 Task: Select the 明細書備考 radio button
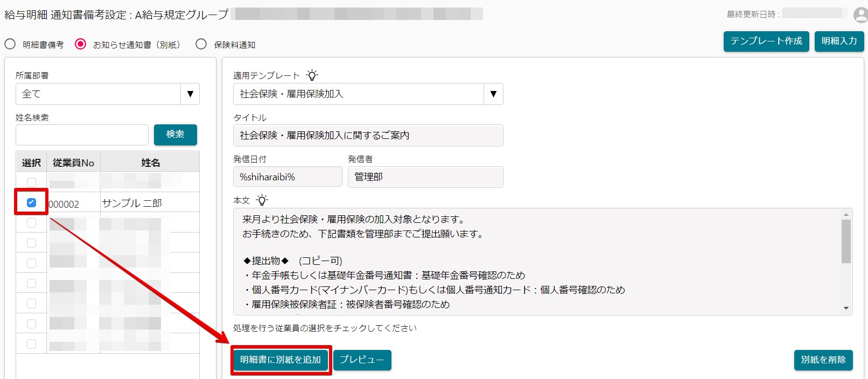tap(10, 44)
